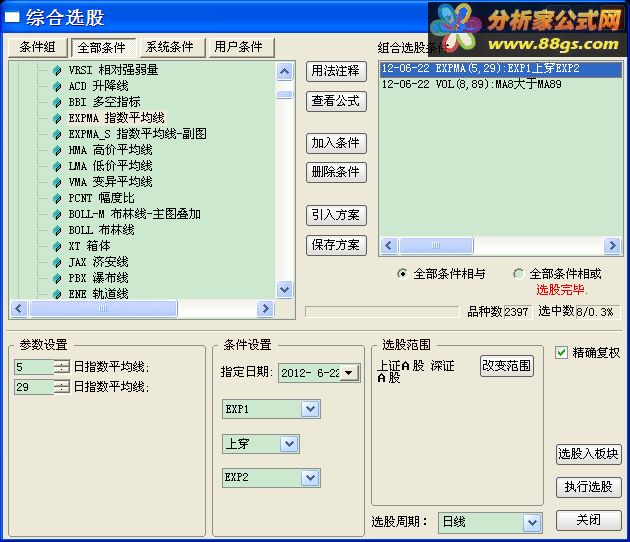Click the indicator list scroll-up arrow

pos(284,72)
